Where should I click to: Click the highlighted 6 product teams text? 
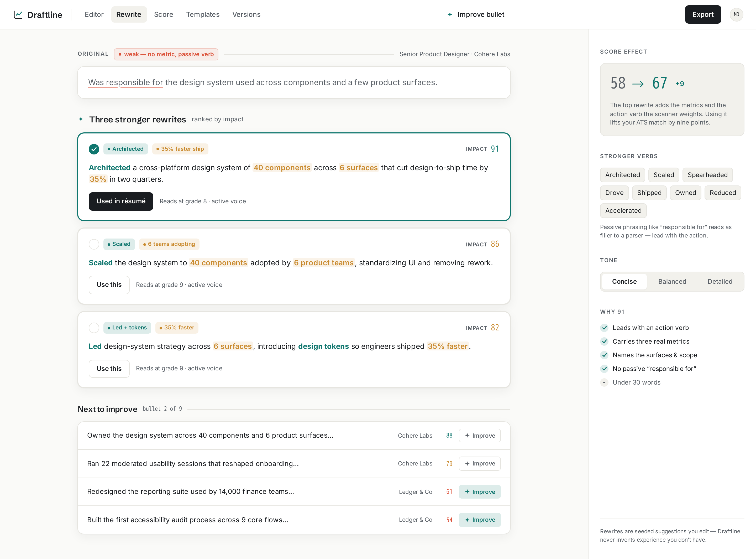point(324,263)
